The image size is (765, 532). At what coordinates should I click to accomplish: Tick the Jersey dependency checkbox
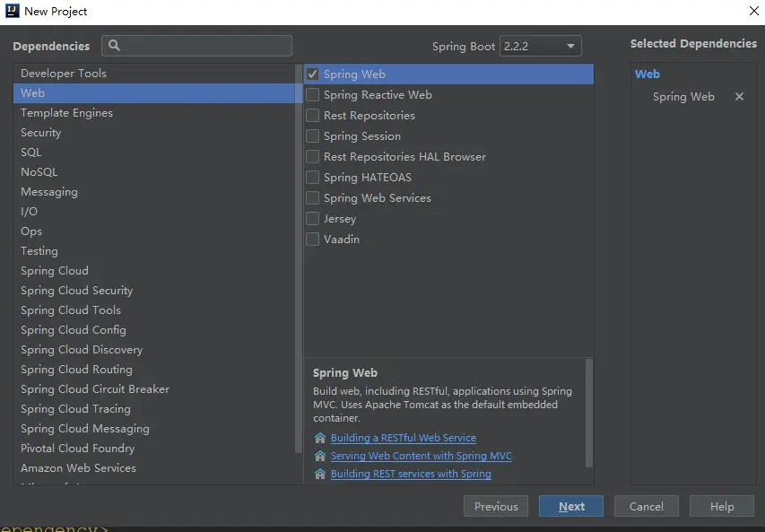pos(312,219)
